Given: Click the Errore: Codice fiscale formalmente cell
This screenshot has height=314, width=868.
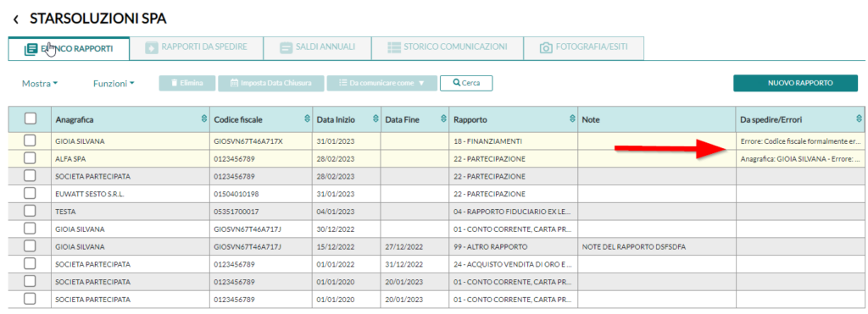Looking at the screenshot, I should pyautogui.click(x=800, y=141).
